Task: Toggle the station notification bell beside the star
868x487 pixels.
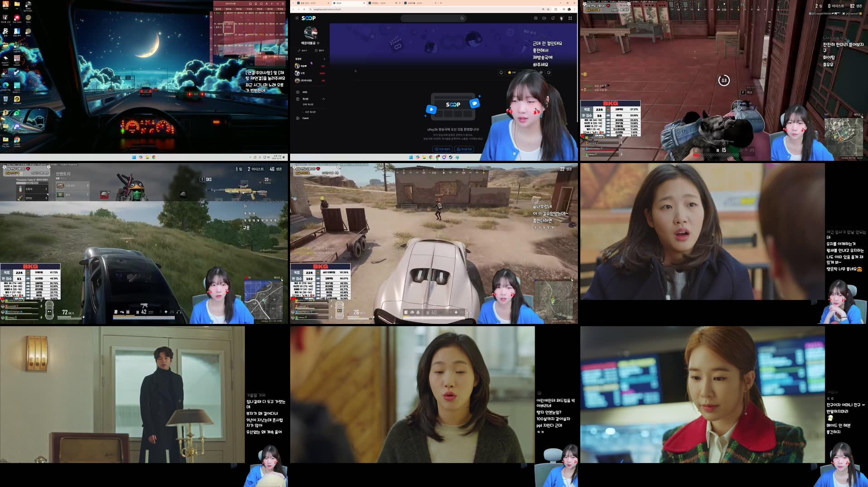Action: [x=501, y=72]
